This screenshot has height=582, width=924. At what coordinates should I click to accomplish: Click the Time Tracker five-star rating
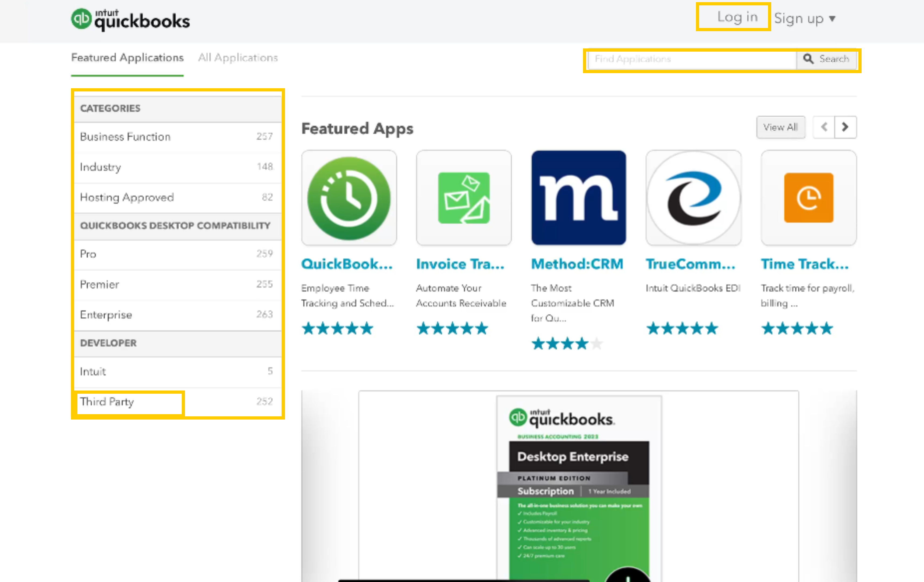pos(797,329)
